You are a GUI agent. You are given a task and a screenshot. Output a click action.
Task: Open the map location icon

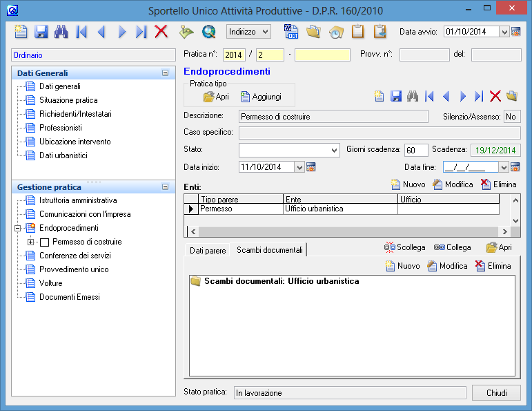(186, 32)
